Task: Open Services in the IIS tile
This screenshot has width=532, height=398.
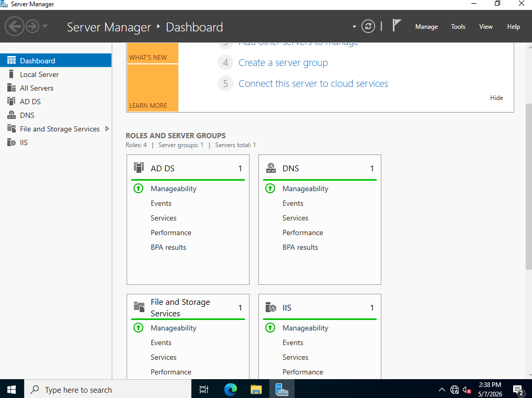Action: pos(295,357)
